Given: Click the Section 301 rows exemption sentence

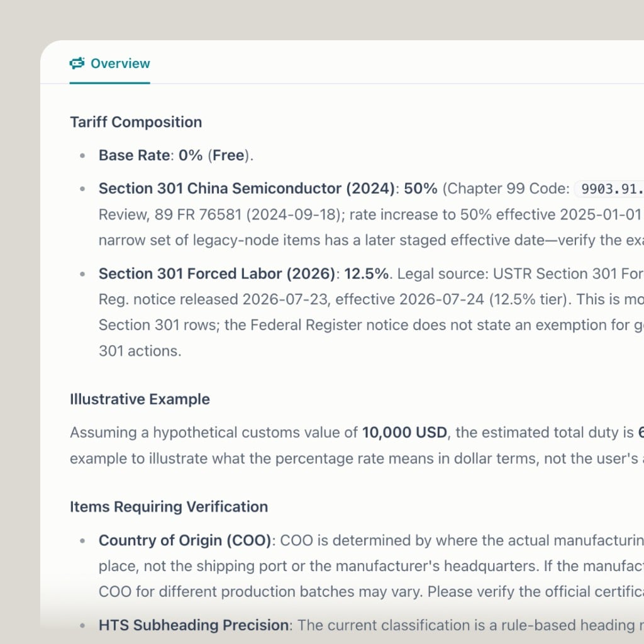Looking at the screenshot, I should (x=371, y=325).
